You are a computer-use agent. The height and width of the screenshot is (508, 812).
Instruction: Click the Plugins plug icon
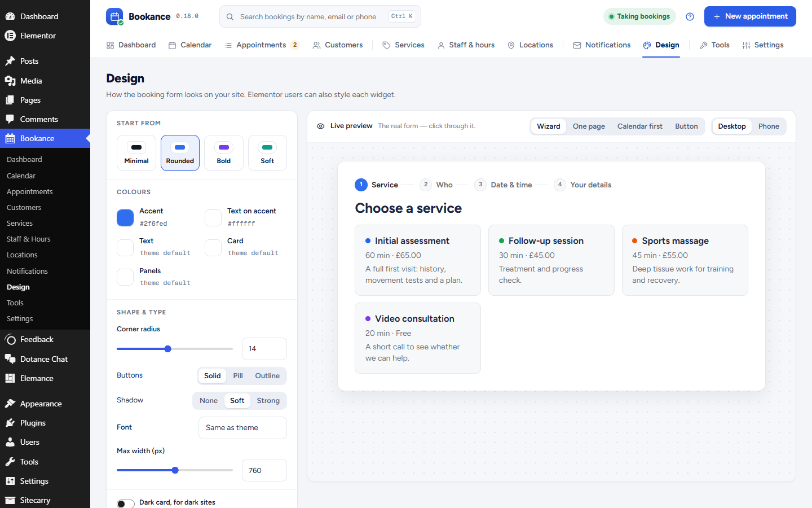click(x=10, y=423)
